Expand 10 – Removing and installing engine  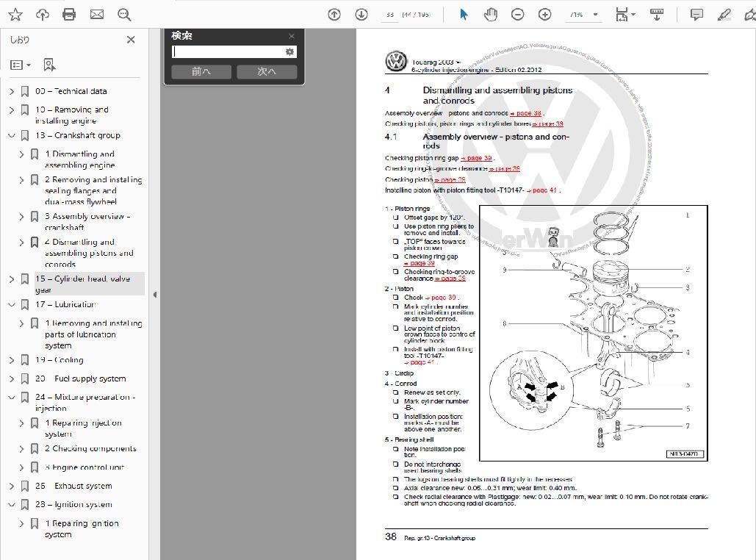click(12, 110)
